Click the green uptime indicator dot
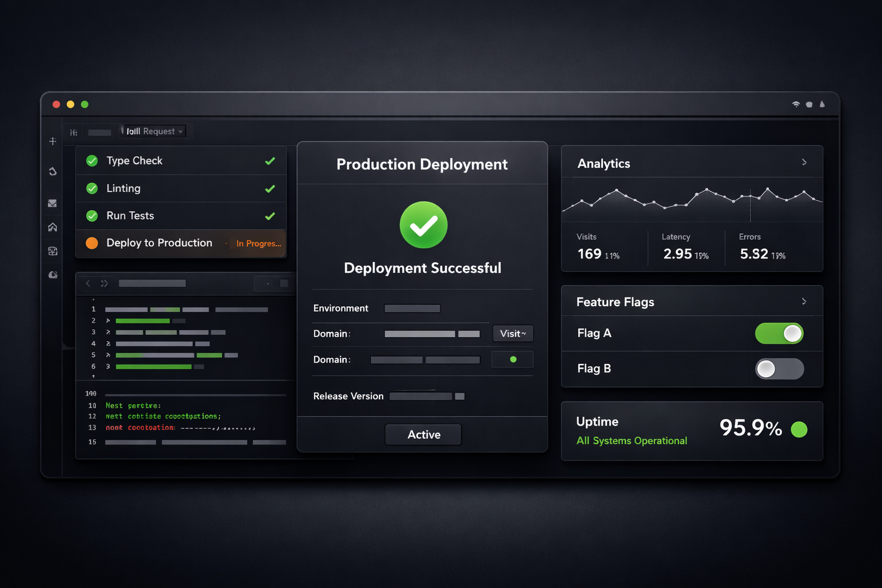Viewport: 882px width, 588px height. point(799,430)
